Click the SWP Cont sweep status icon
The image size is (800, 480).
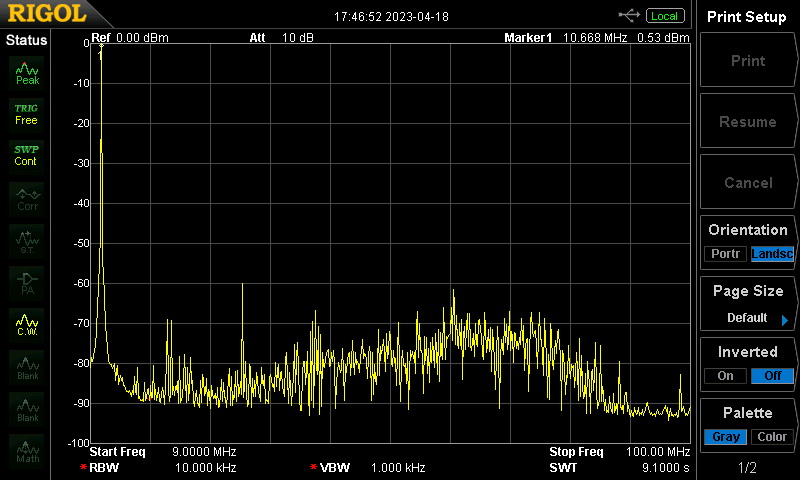[27, 155]
